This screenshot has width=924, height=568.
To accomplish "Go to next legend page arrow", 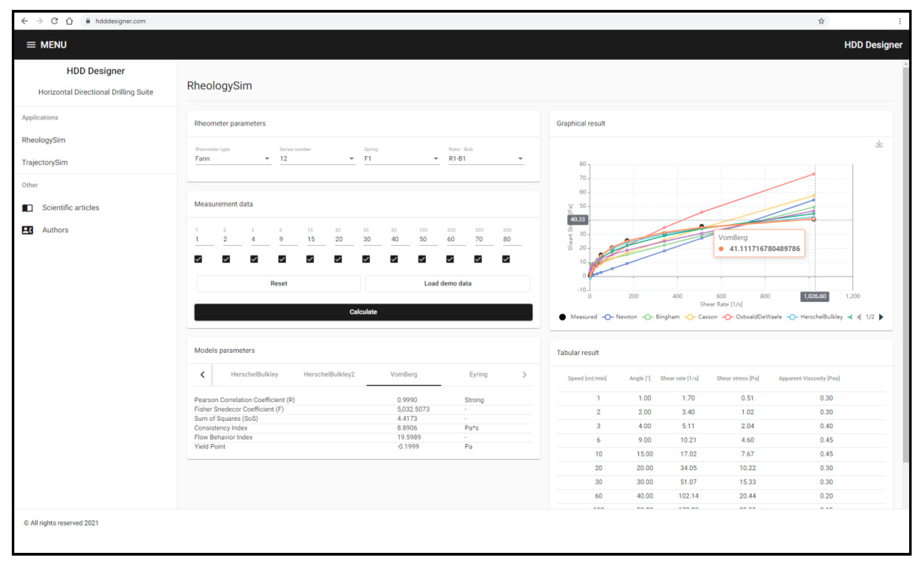I will click(881, 317).
